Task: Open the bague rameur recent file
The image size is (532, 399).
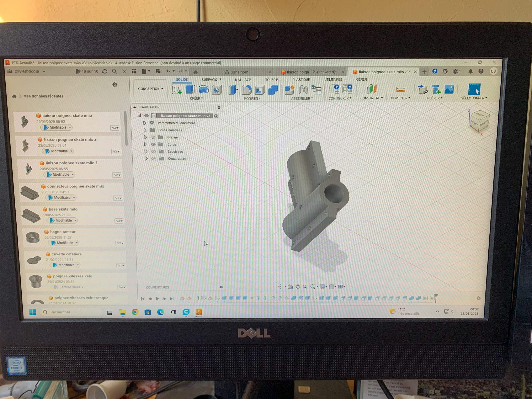Action: [63, 232]
